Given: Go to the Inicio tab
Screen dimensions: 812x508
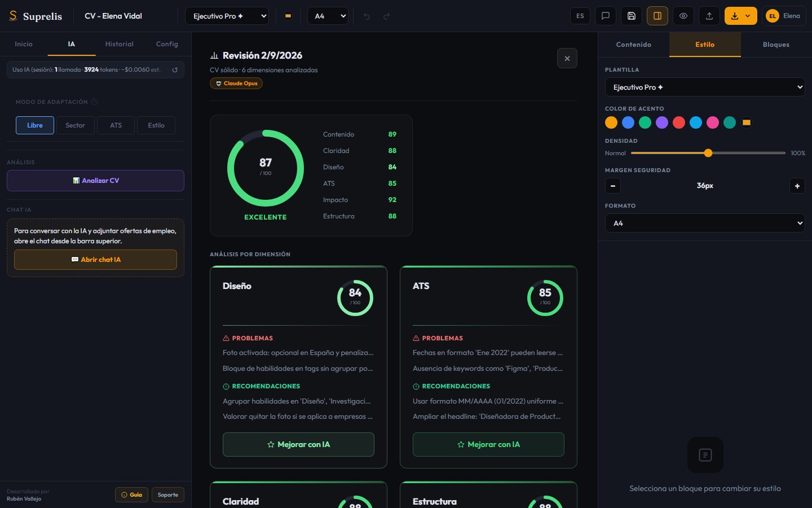Looking at the screenshot, I should 24,44.
